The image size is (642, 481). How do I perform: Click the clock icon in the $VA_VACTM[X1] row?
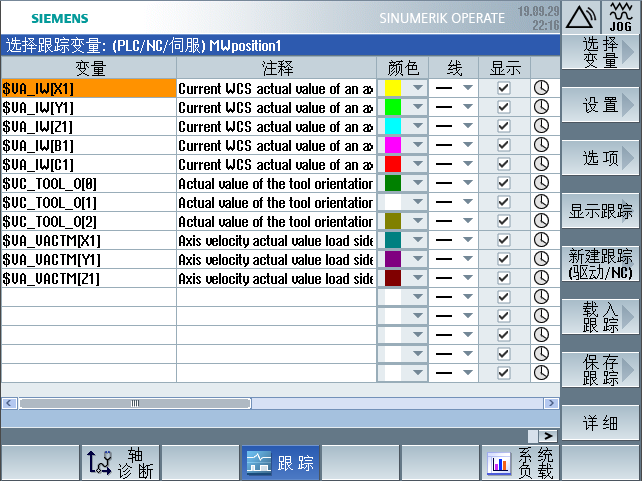tap(541, 239)
